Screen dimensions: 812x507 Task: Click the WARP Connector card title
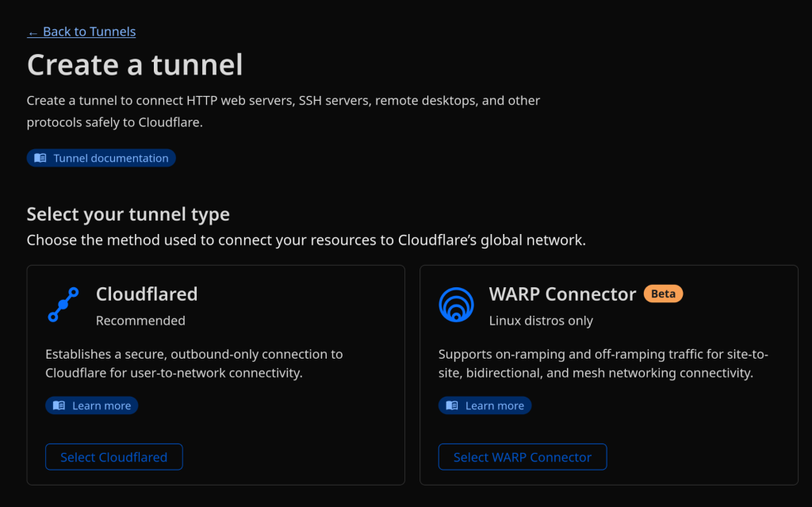tap(562, 294)
